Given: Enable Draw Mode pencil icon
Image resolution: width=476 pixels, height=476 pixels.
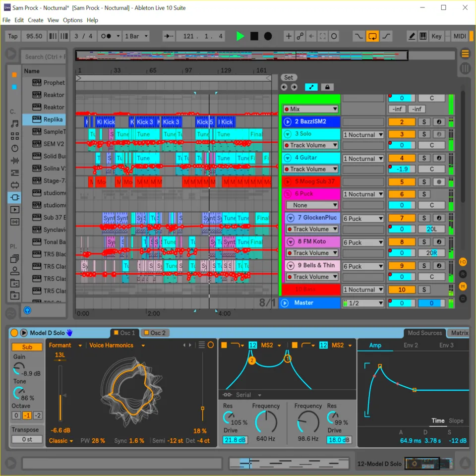Looking at the screenshot, I should [412, 36].
